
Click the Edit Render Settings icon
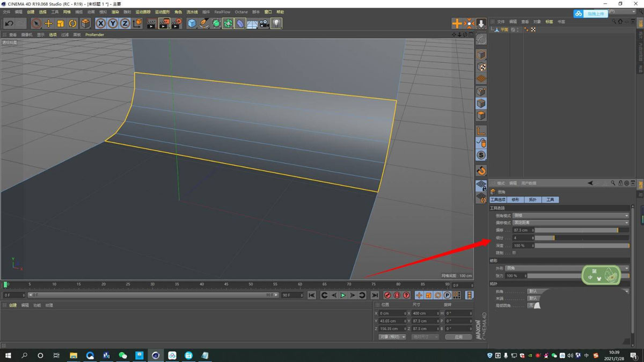pyautogui.click(x=176, y=23)
